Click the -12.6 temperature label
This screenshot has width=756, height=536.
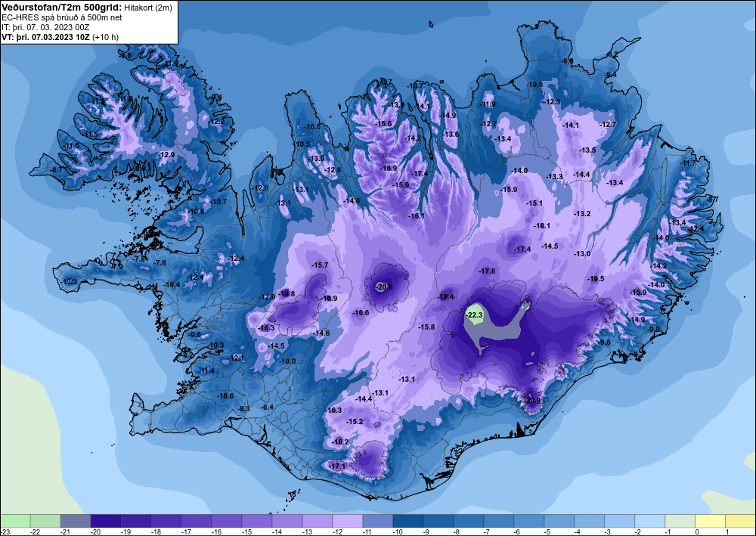tap(268, 297)
